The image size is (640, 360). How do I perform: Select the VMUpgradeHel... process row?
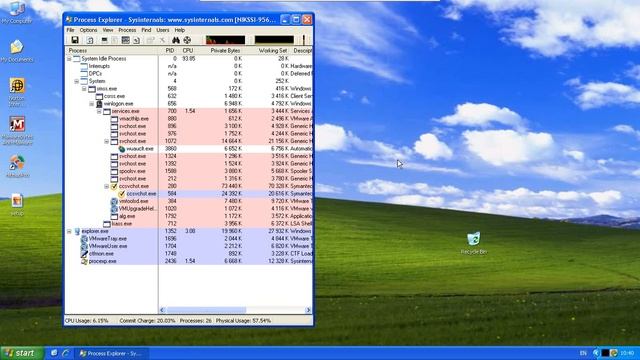(x=189, y=209)
